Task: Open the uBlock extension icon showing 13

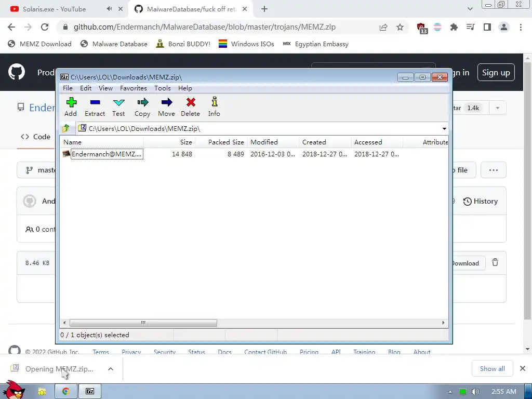Action: 422,28
